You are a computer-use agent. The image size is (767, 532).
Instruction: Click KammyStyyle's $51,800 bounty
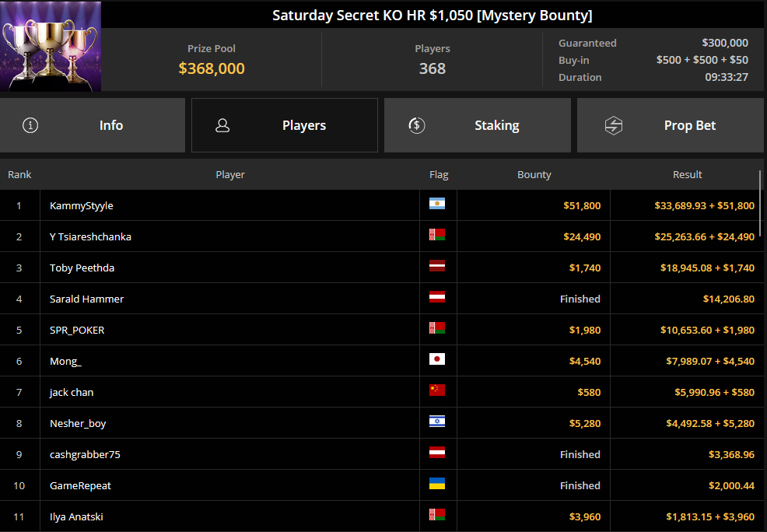(x=582, y=206)
